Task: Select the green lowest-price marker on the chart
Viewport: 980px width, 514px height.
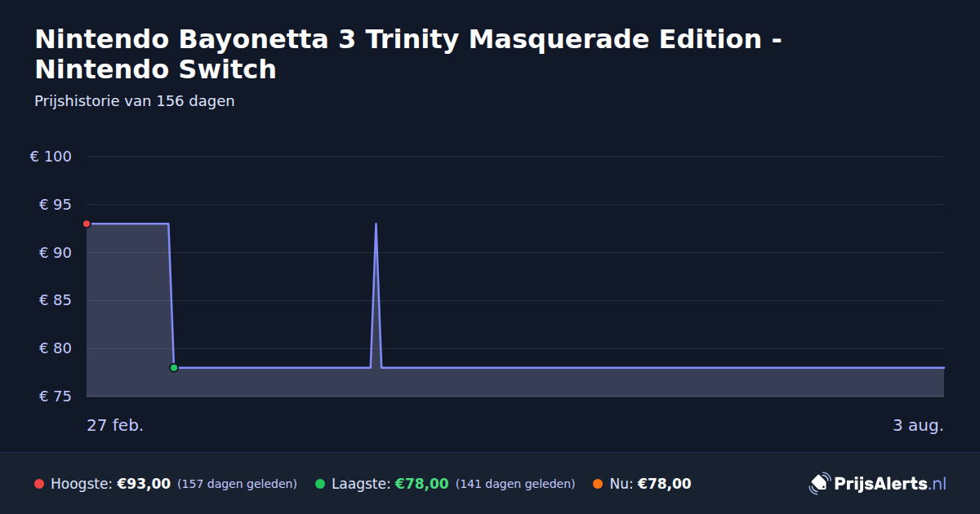Action: [174, 368]
